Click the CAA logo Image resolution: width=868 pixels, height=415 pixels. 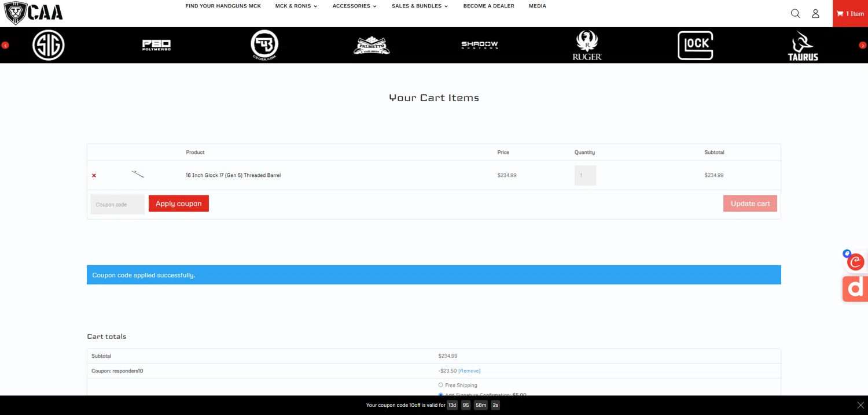coord(33,13)
